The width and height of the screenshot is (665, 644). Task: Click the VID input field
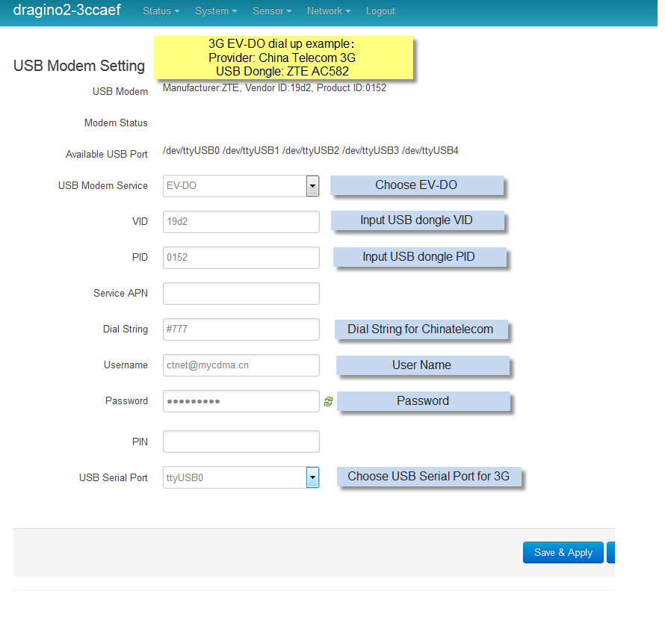[241, 222]
